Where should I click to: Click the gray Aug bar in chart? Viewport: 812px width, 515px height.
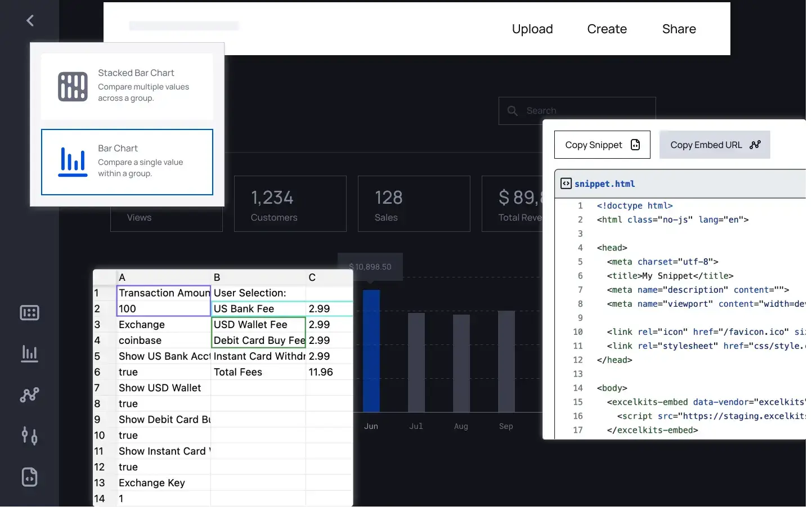pyautogui.click(x=461, y=363)
